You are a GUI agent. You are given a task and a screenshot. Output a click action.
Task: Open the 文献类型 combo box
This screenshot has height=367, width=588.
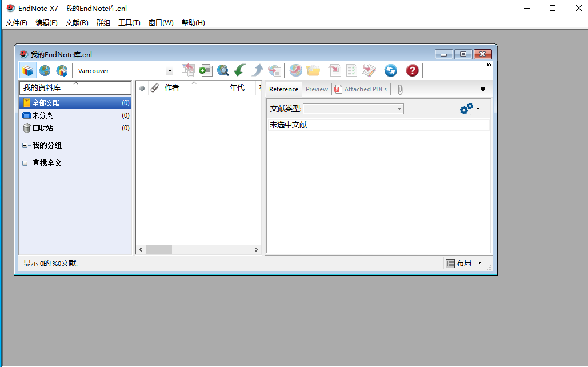click(x=353, y=109)
